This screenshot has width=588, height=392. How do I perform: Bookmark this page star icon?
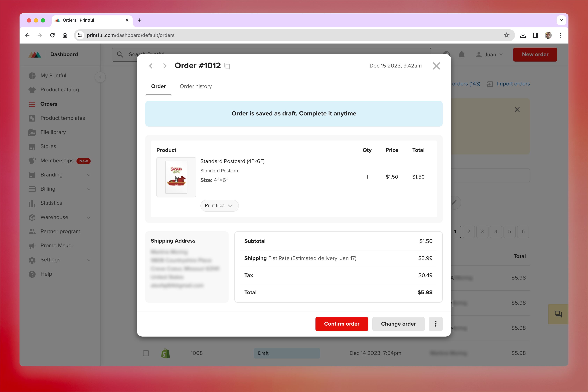[506, 35]
